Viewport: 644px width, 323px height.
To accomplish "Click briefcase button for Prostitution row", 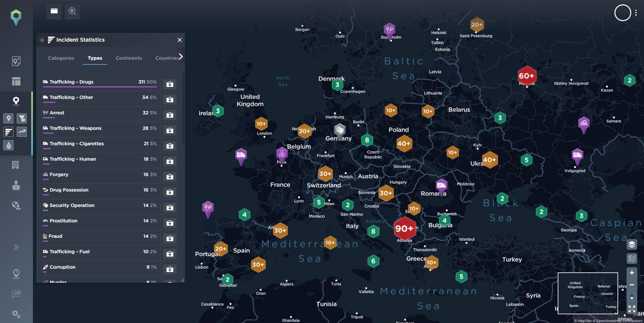I will coord(170,223).
